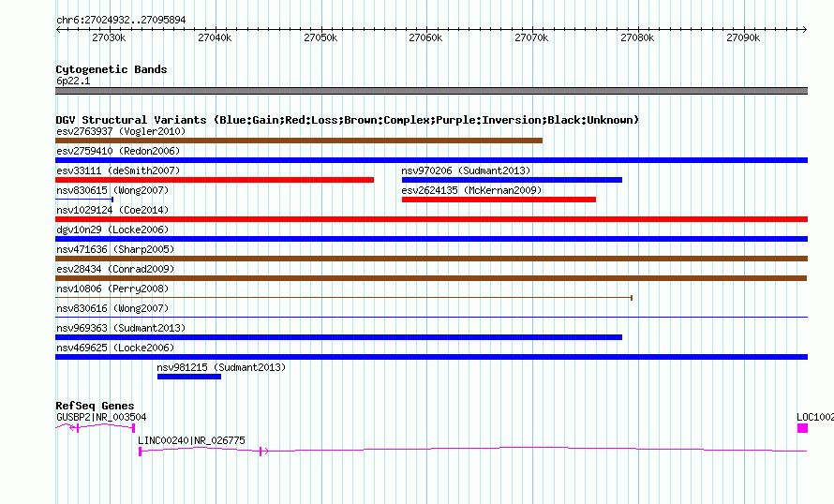
Task: Open the nsv10806 (Perry2008) label
Action: 112,289
